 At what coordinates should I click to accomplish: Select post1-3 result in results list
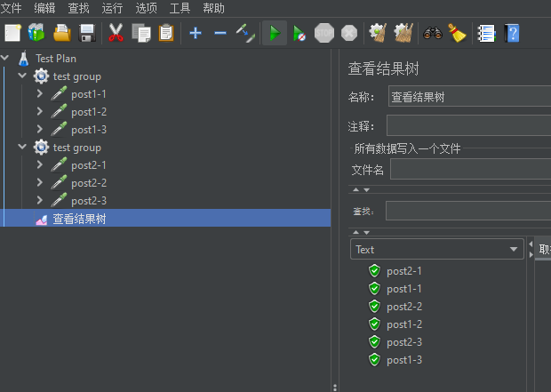[x=404, y=360]
